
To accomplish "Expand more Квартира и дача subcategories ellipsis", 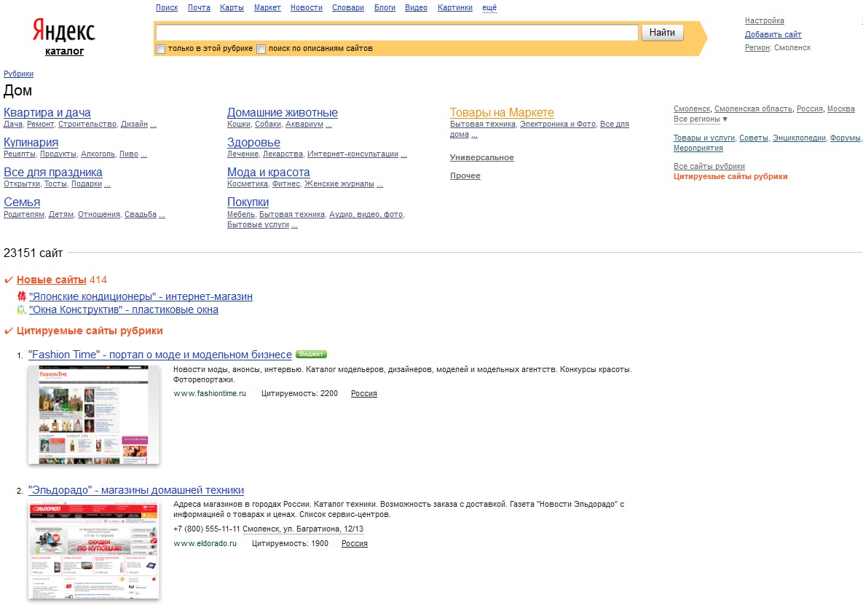I will point(154,125).
